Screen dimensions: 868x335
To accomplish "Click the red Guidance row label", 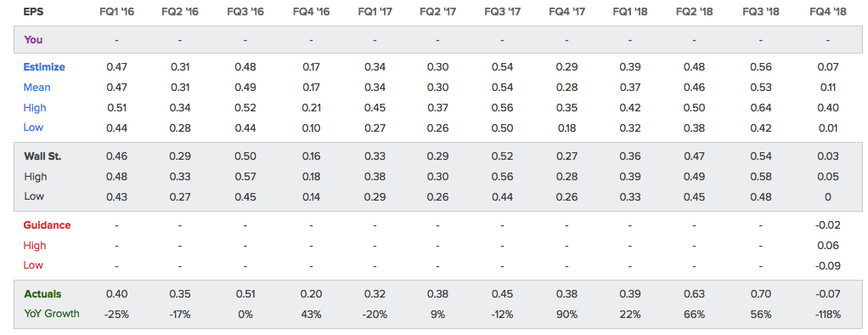I will 47,225.
